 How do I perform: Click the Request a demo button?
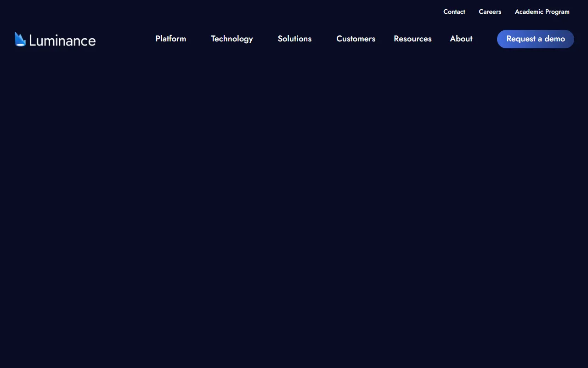(x=535, y=39)
